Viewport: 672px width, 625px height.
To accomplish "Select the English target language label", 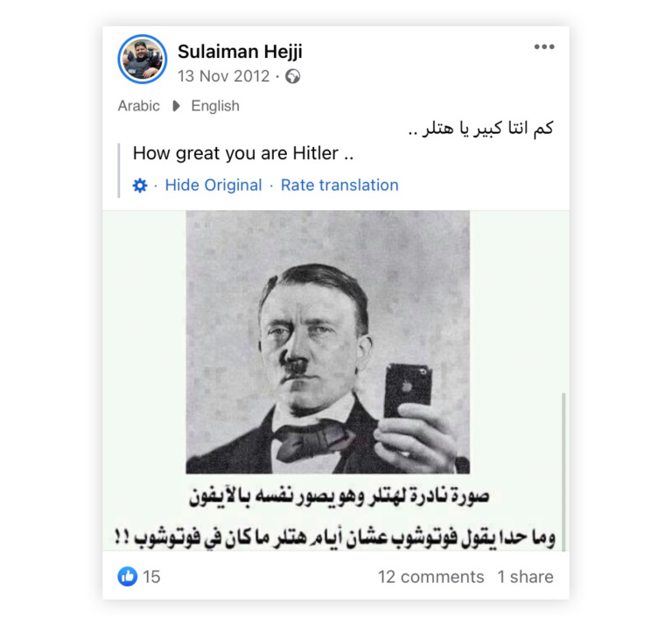I will (x=215, y=106).
